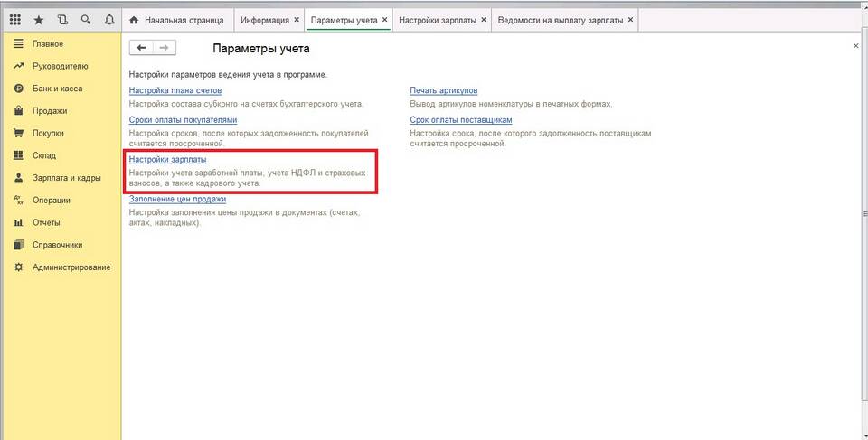Go to the Склад section
This screenshot has height=440, width=868.
point(44,155)
